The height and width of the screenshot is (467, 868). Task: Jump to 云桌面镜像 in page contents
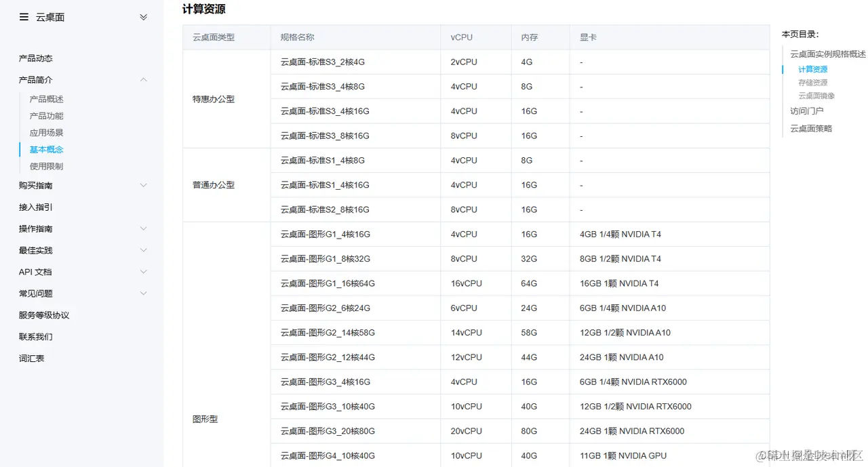coord(816,96)
